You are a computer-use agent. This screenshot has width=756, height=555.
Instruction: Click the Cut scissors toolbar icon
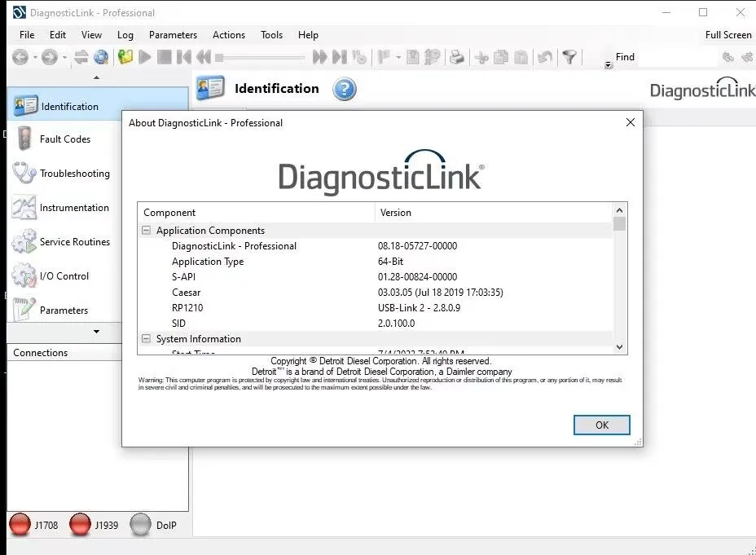(x=481, y=58)
